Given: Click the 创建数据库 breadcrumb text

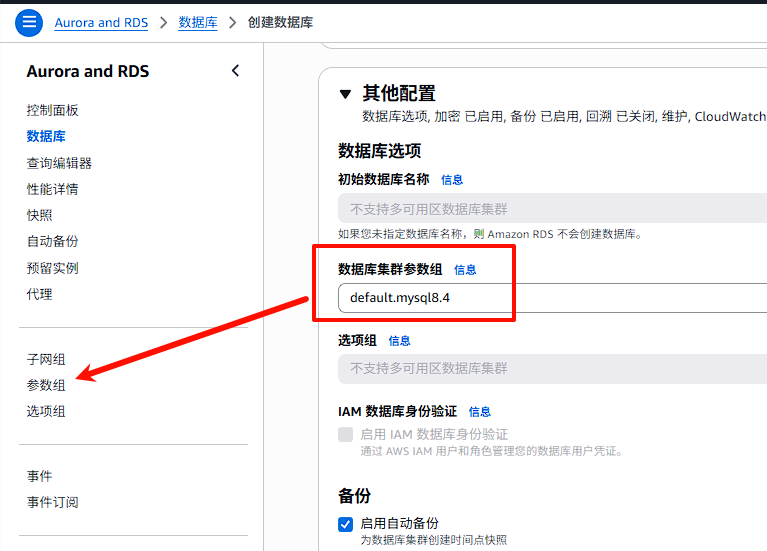Looking at the screenshot, I should pyautogui.click(x=280, y=23).
